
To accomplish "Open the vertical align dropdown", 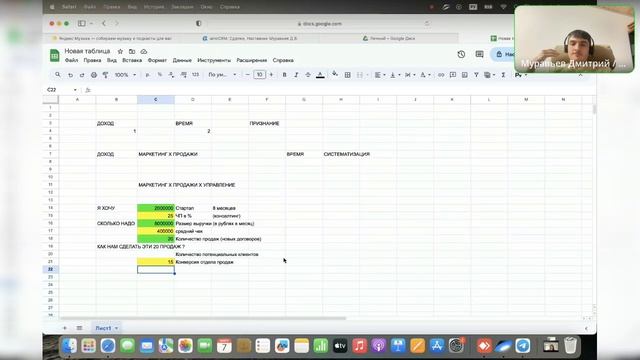I will [x=394, y=75].
